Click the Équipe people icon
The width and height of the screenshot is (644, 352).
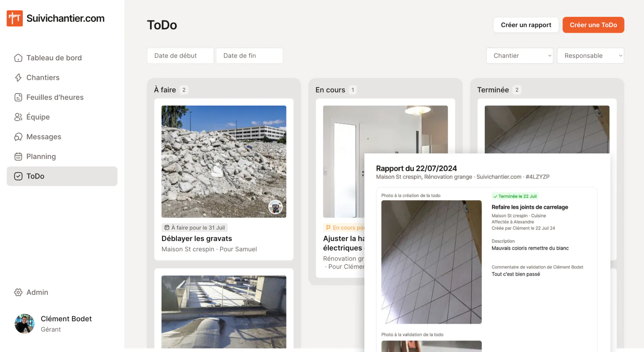click(x=18, y=117)
